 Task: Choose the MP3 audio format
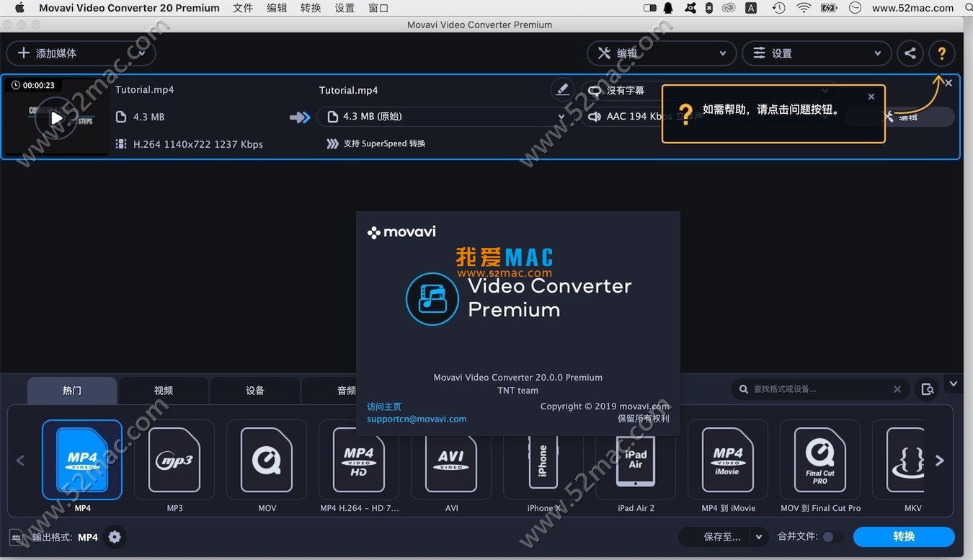tap(174, 460)
